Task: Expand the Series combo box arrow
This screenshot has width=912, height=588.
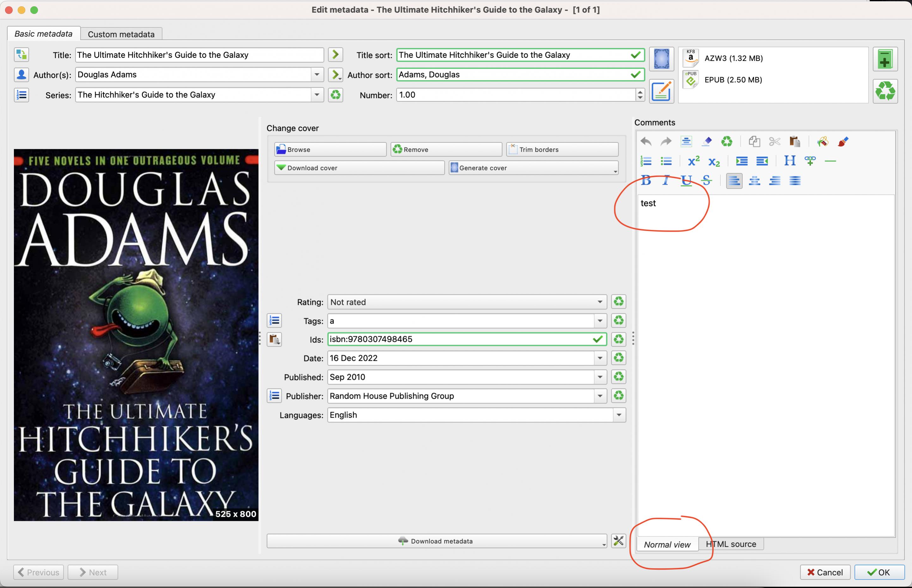Action: [x=317, y=95]
